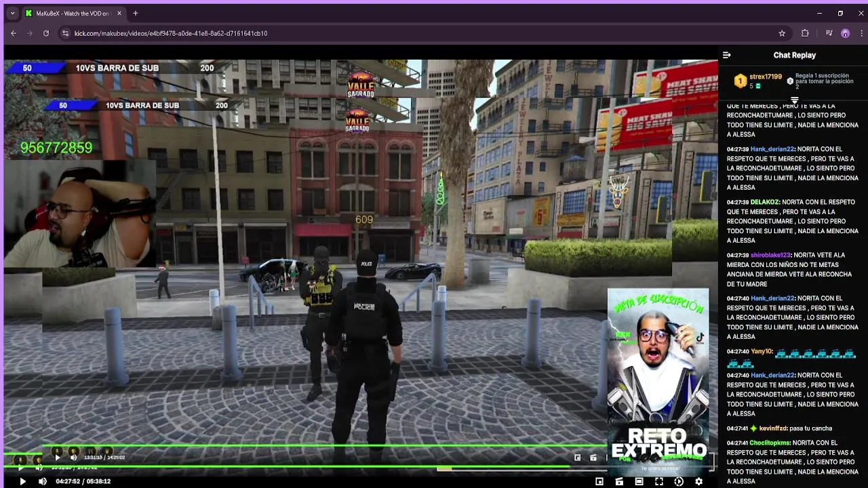Viewport: 868px width, 488px height.
Task: Open Checlitopkms's chat username
Action: 770,443
